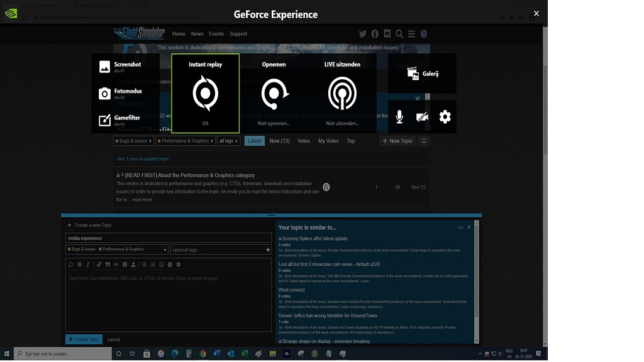This screenshot has height=362, width=644.
Task: Open the Facebook link in forum header
Action: click(x=375, y=34)
